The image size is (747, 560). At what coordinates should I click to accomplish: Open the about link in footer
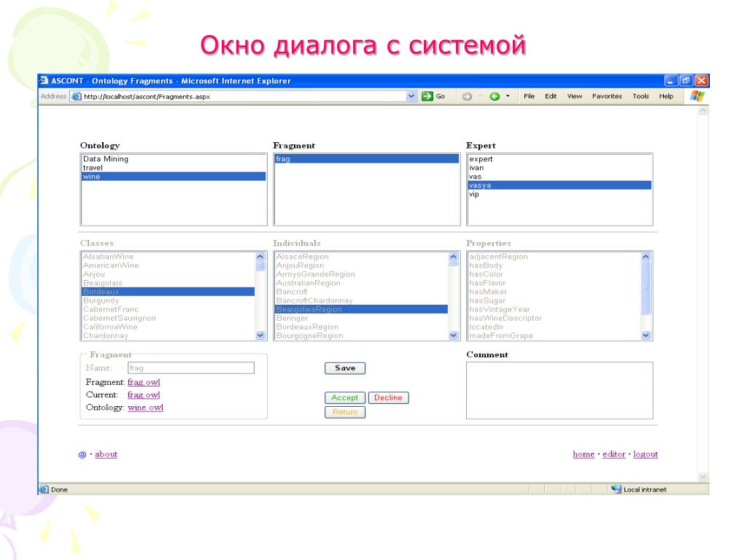point(107,454)
